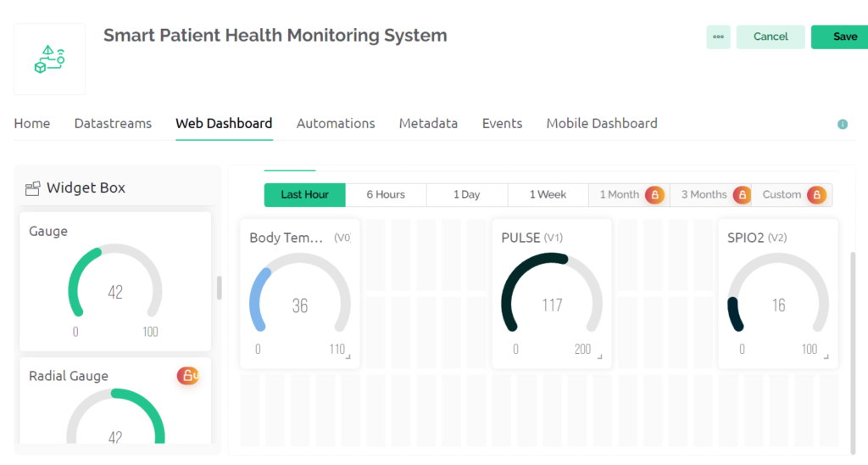Image resolution: width=868 pixels, height=465 pixels.
Task: Open the three-dots more options menu
Action: coord(718,36)
